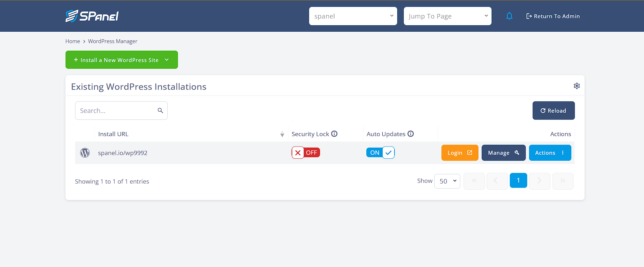
Task: Click Return To Admin link
Action: point(553,16)
